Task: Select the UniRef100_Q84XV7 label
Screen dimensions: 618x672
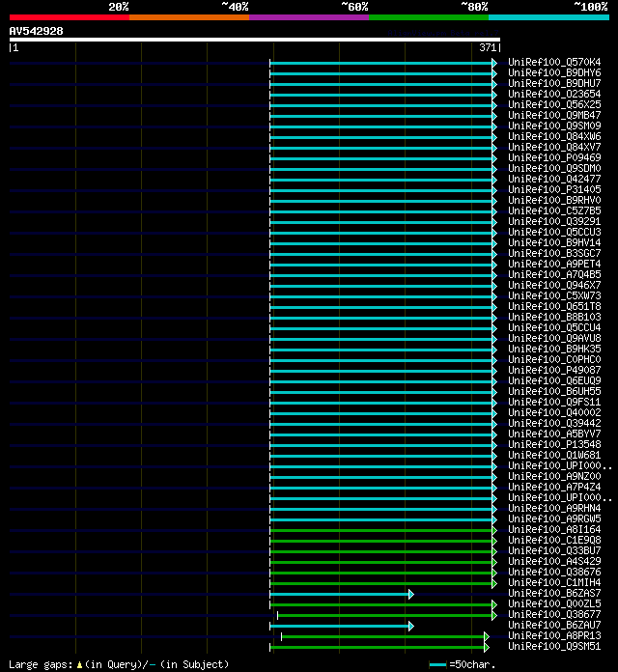Action: 554,147
